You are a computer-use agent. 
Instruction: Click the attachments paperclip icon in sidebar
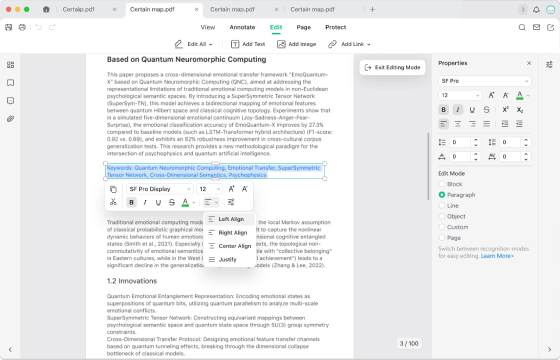pyautogui.click(x=10, y=119)
